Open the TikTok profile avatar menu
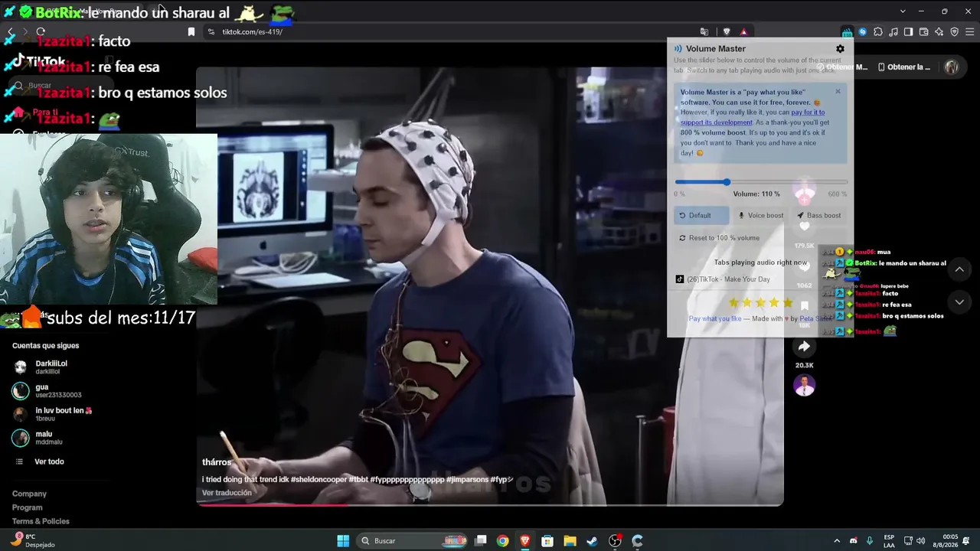Image resolution: width=980 pixels, height=551 pixels. point(952,67)
